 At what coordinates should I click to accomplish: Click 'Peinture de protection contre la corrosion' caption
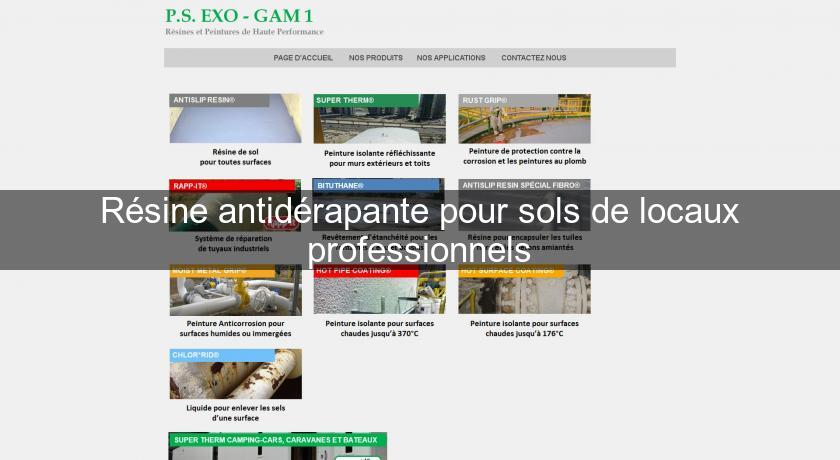(524, 156)
